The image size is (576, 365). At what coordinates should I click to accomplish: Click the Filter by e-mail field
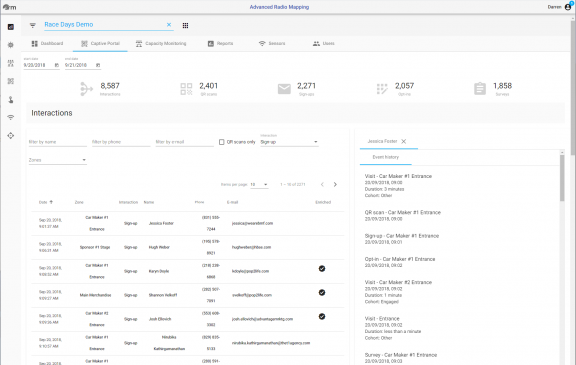[184, 142]
